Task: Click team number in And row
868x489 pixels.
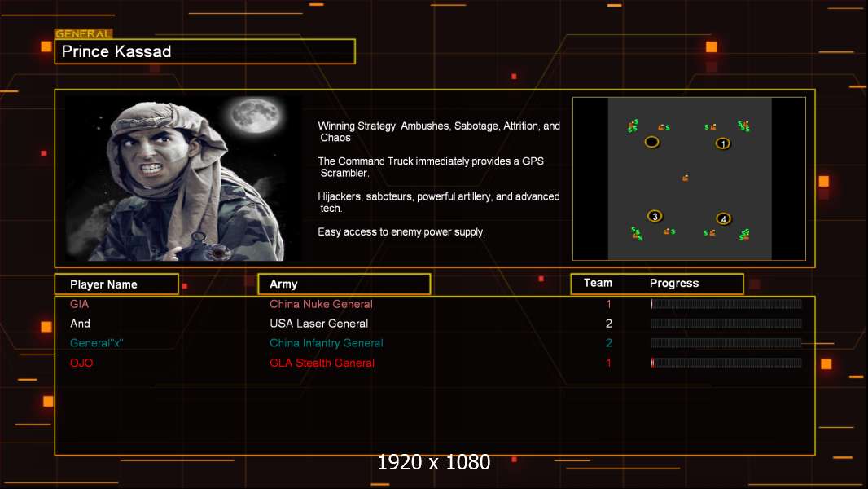Action: click(608, 324)
